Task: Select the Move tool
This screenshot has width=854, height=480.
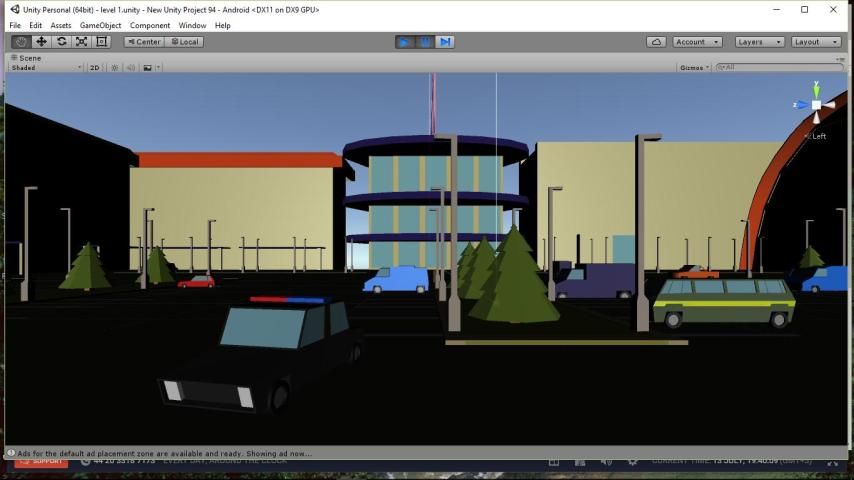Action: (41, 42)
